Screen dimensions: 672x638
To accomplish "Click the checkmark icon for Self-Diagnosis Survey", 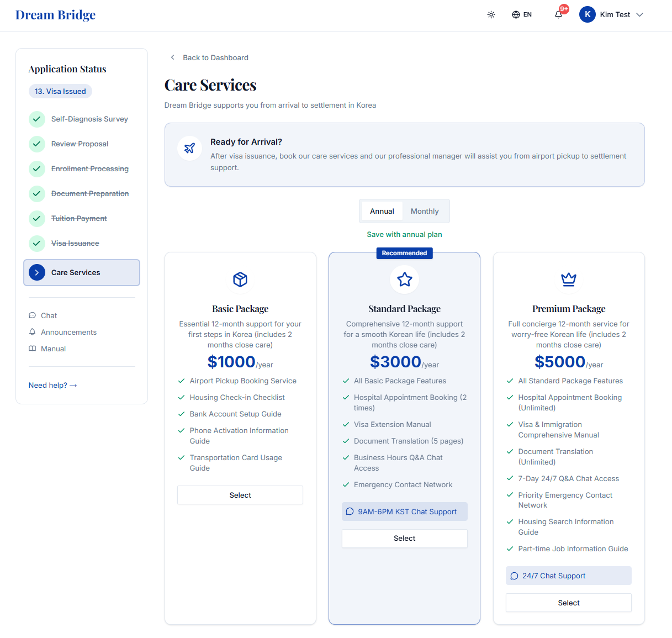I will [37, 119].
